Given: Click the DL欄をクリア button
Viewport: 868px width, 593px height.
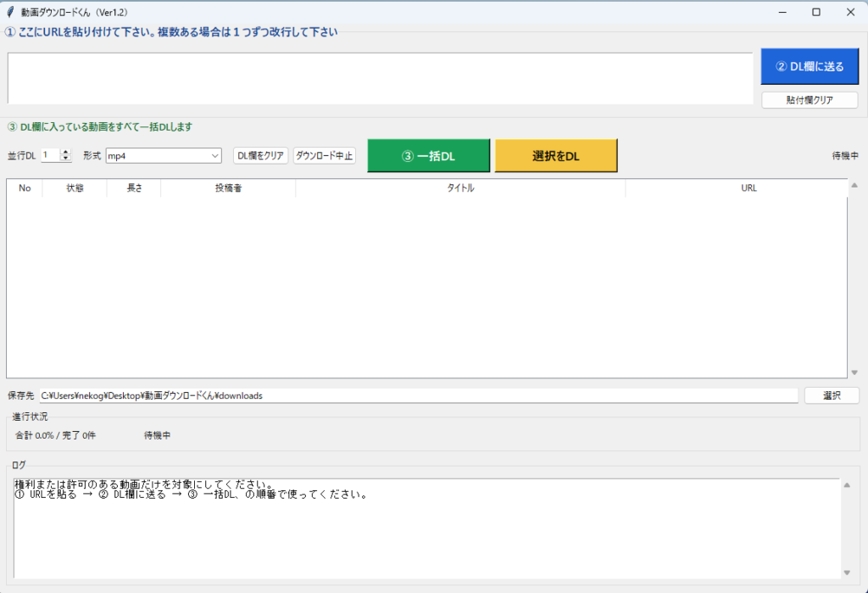Looking at the screenshot, I should (261, 156).
